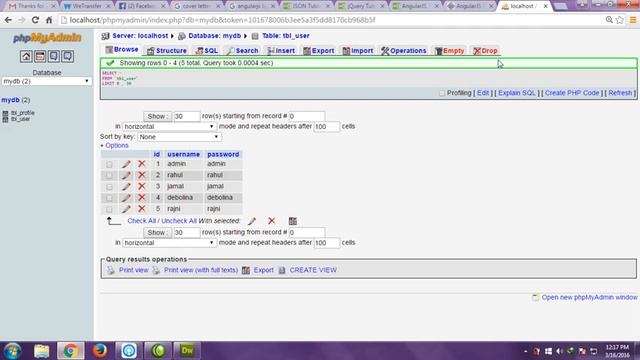Switch to the Structure tab
This screenshot has height=360, width=640.
tap(167, 51)
